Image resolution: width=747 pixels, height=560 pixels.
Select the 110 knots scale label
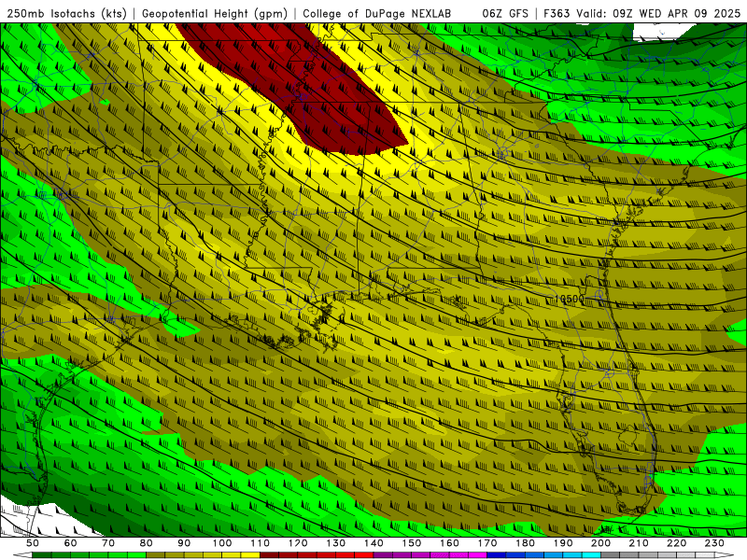[x=260, y=543]
